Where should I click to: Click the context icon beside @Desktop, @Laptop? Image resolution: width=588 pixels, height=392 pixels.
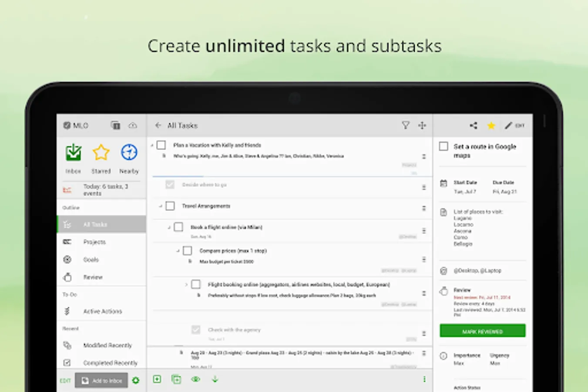click(x=444, y=271)
